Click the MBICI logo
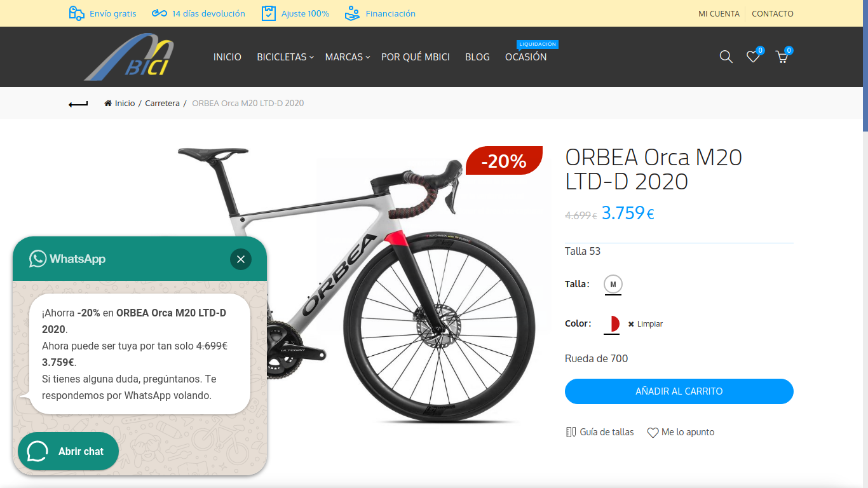The width and height of the screenshot is (868, 488). pyautogui.click(x=129, y=57)
